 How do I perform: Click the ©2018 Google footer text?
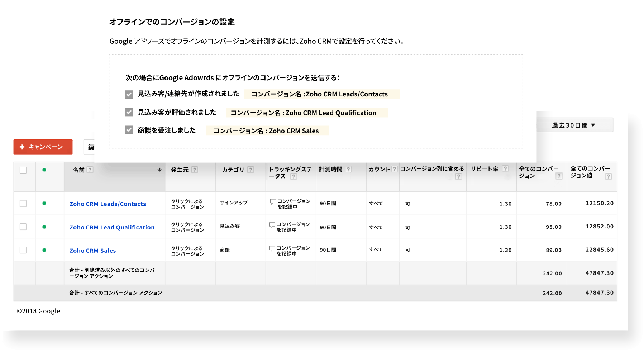tap(38, 311)
